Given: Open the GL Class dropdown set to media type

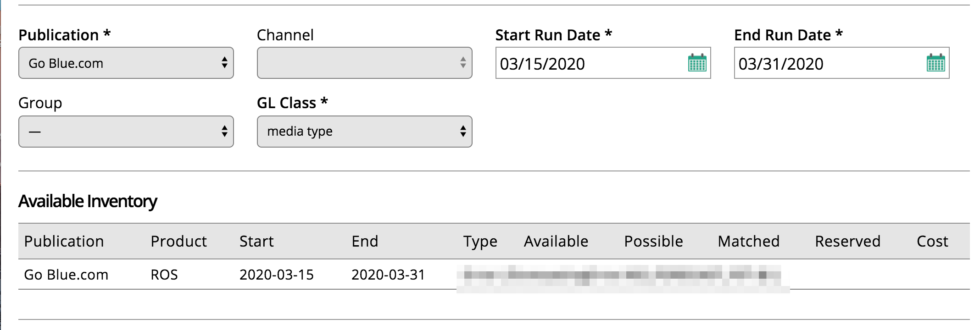Looking at the screenshot, I should [365, 132].
